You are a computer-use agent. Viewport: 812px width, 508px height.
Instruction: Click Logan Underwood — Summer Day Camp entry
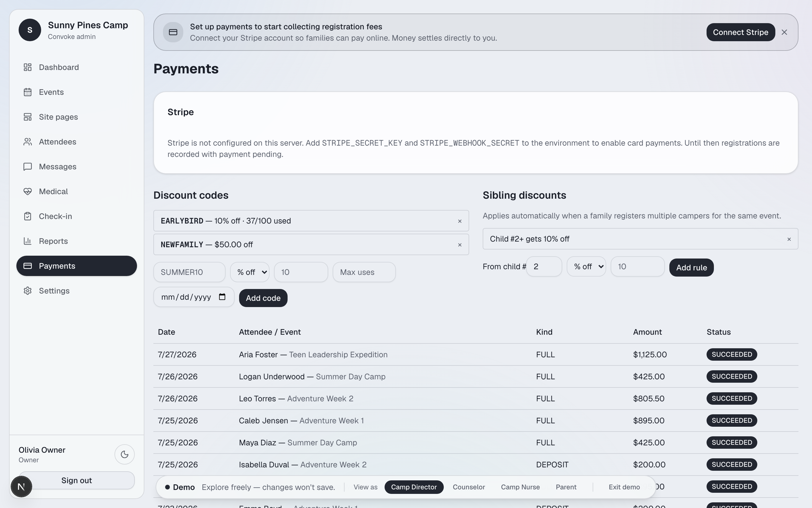click(x=312, y=377)
